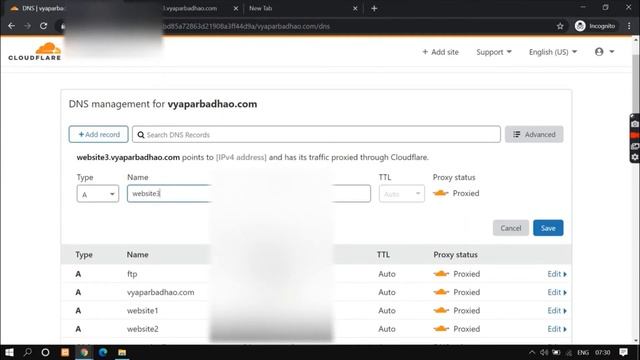This screenshot has width=640, height=360.
Task: Go back in browser history
Action: [x=11, y=26]
